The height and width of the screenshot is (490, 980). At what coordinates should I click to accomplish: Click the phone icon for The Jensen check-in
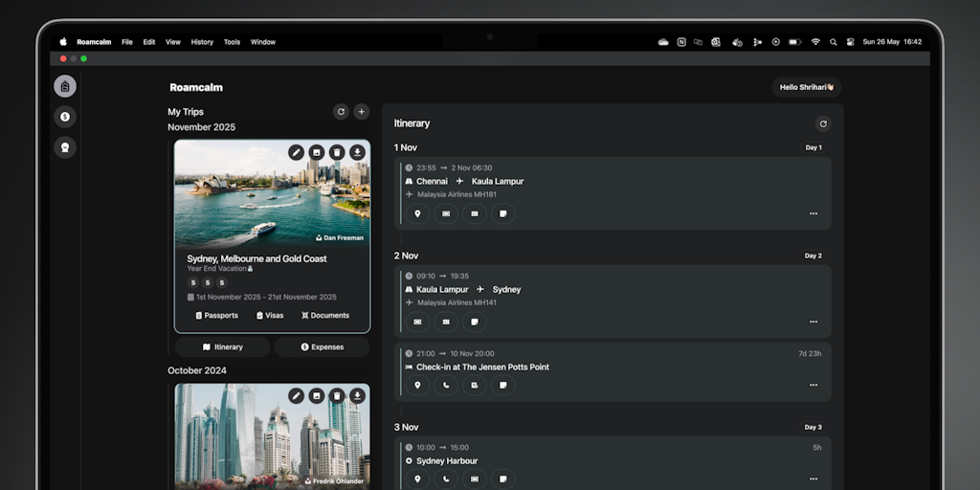(x=446, y=385)
